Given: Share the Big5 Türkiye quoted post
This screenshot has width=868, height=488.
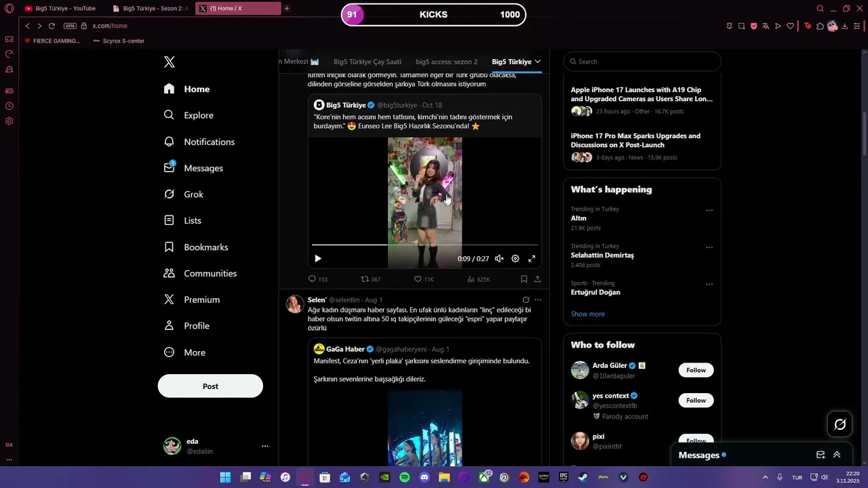Looking at the screenshot, I should [538, 279].
